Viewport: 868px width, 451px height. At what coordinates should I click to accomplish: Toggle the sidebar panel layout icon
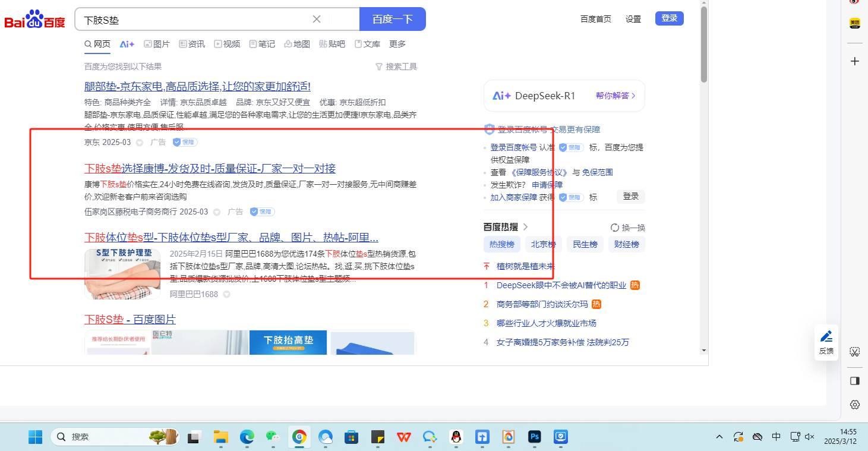coord(855,380)
